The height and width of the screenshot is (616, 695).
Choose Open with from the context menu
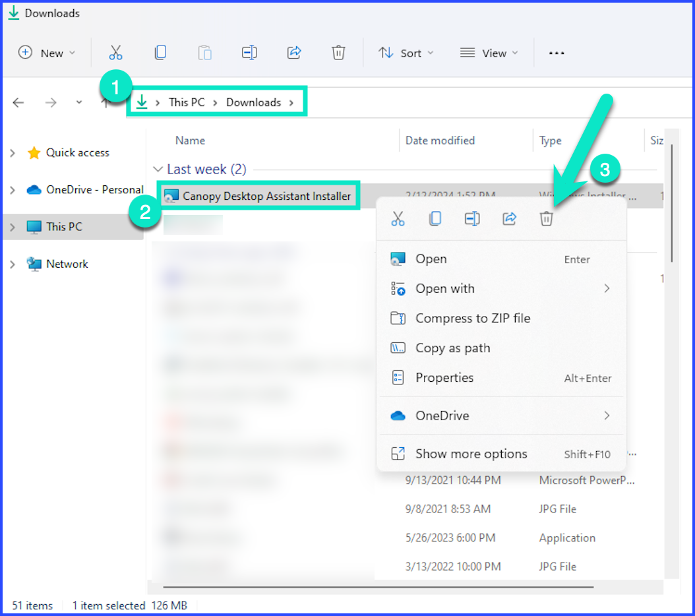coord(501,289)
